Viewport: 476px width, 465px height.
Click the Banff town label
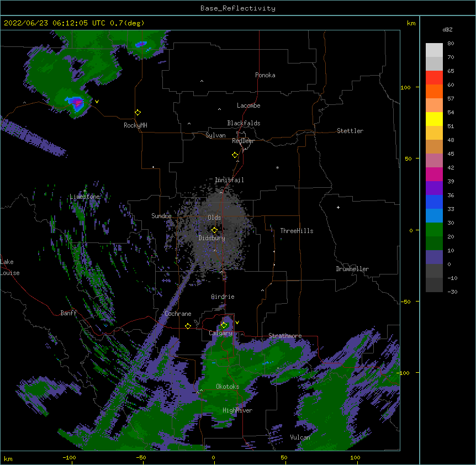click(x=68, y=313)
